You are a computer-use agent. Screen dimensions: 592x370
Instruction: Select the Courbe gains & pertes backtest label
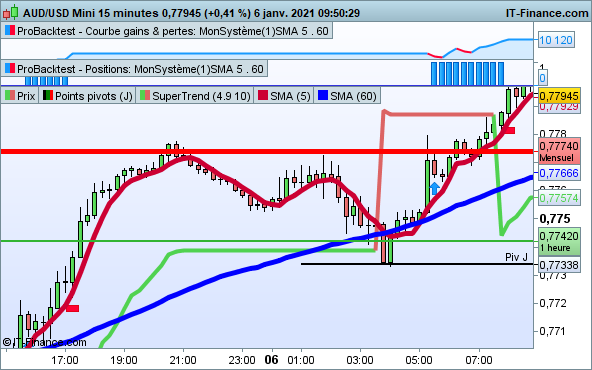(x=166, y=31)
